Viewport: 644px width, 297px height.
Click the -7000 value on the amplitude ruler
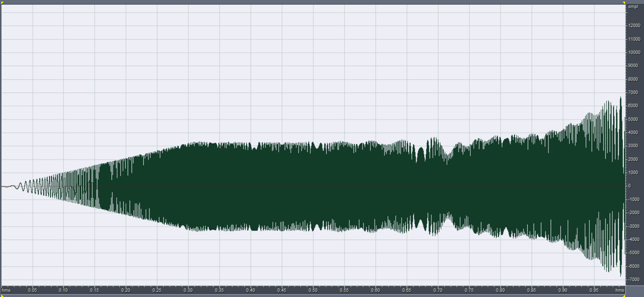coord(634,280)
